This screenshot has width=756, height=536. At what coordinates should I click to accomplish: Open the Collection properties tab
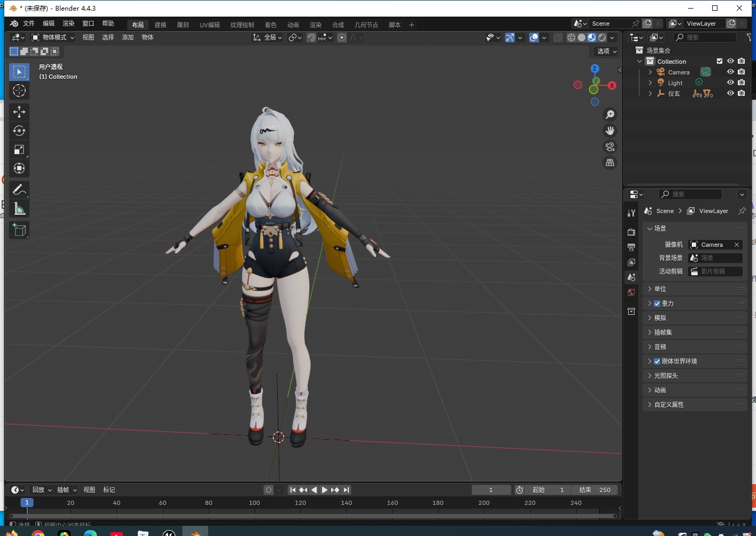631,311
